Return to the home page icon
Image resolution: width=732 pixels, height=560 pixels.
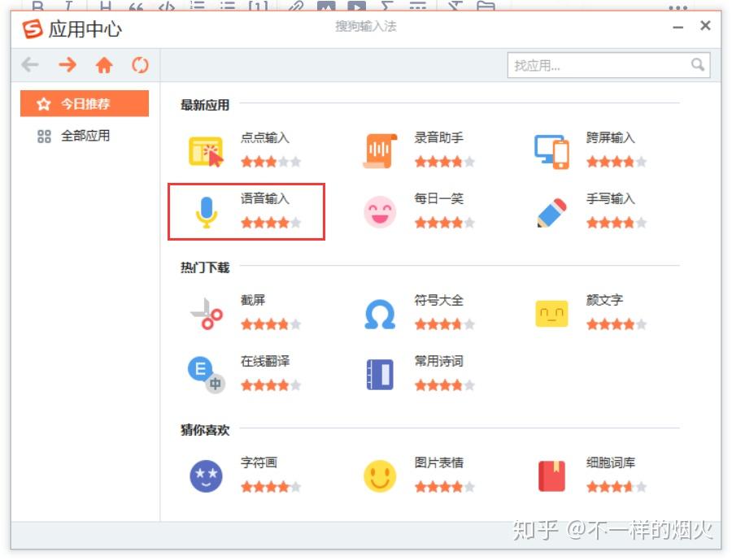103,65
